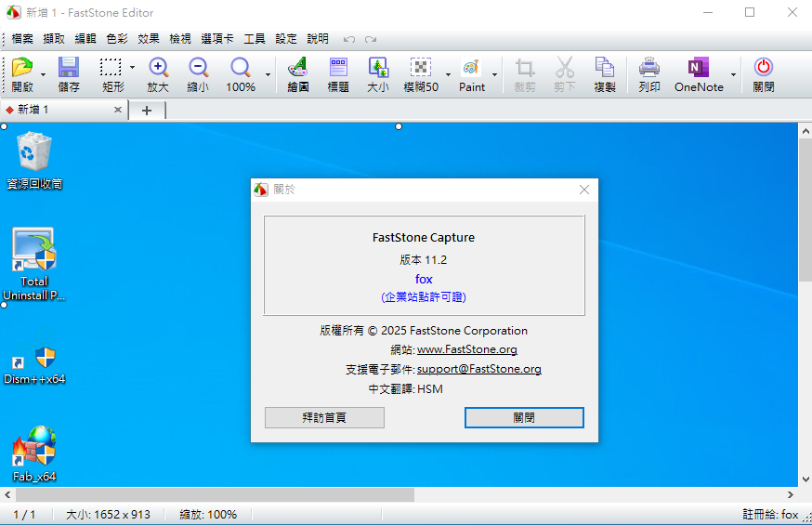Add a new tab with the plus button
Screen dimensions: 812x525
(x=147, y=111)
